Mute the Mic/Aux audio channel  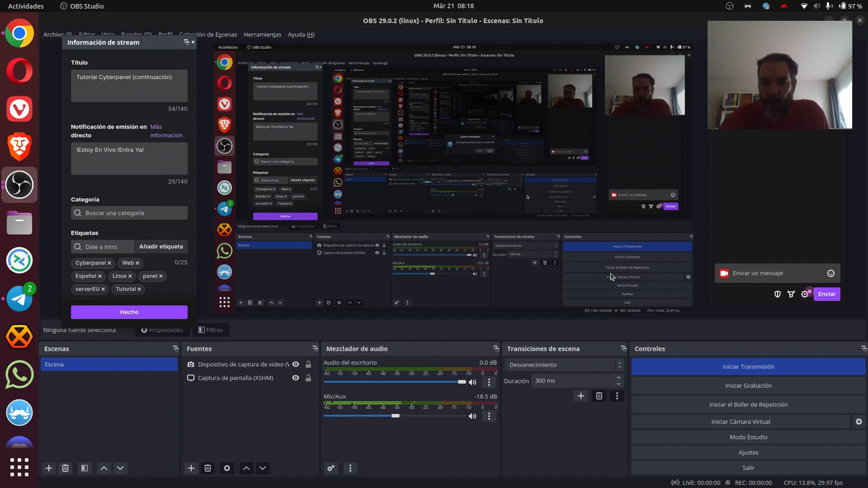click(x=472, y=416)
